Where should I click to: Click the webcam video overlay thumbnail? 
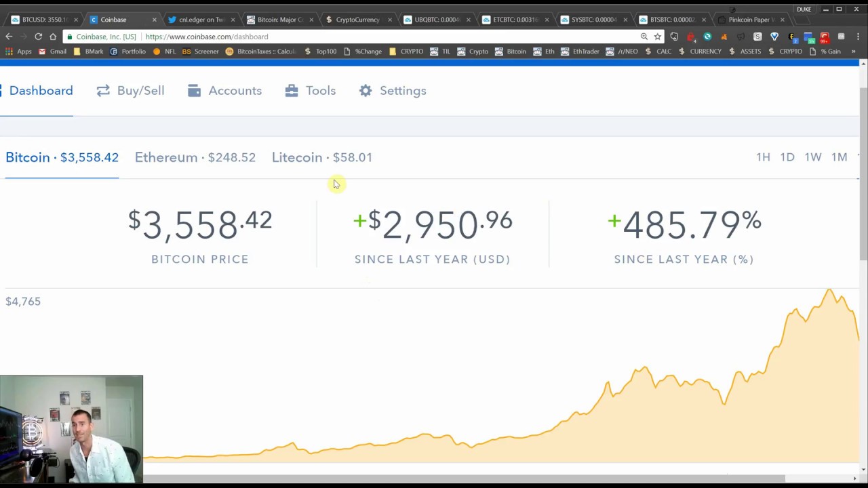point(71,429)
